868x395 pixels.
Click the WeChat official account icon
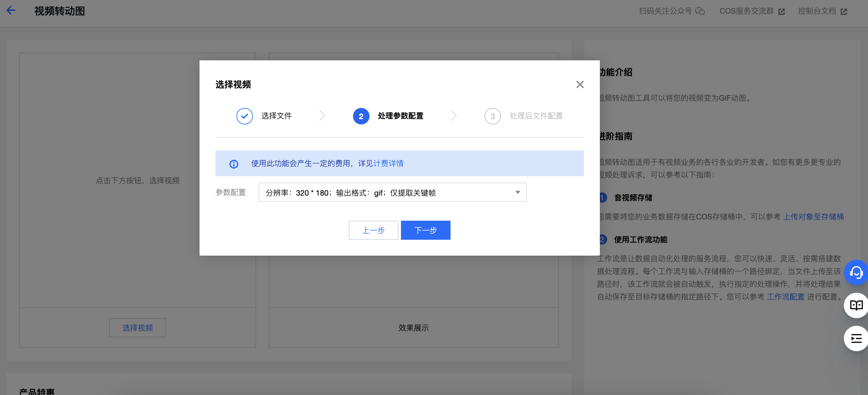click(700, 11)
